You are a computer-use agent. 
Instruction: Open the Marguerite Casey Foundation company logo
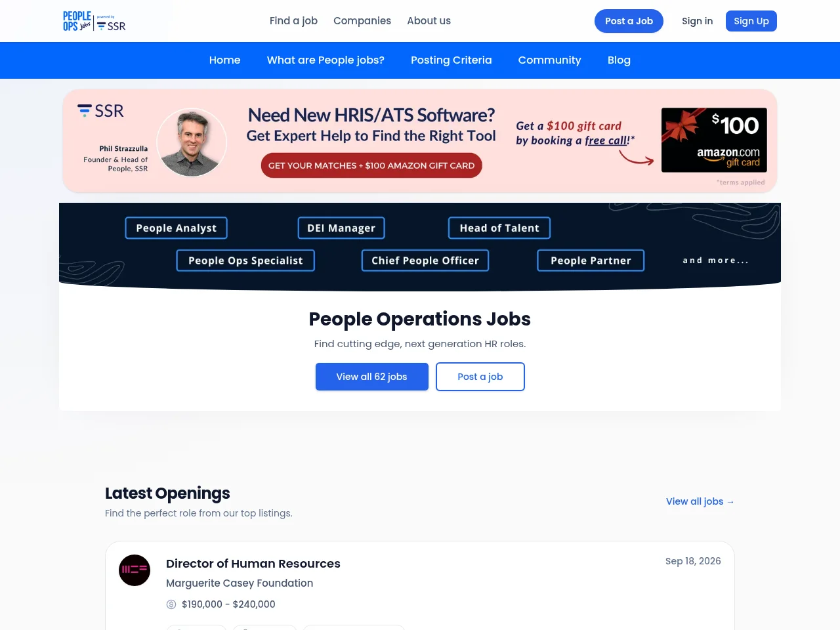click(135, 570)
